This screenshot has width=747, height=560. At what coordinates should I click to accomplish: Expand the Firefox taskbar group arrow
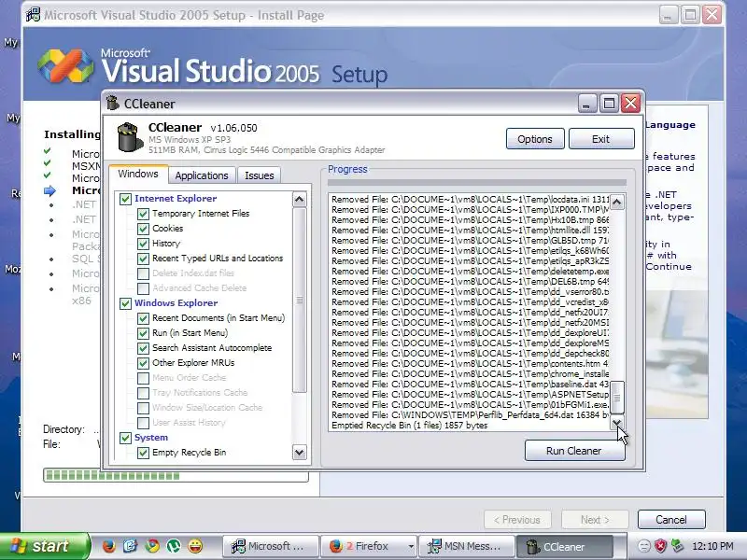pos(410,546)
